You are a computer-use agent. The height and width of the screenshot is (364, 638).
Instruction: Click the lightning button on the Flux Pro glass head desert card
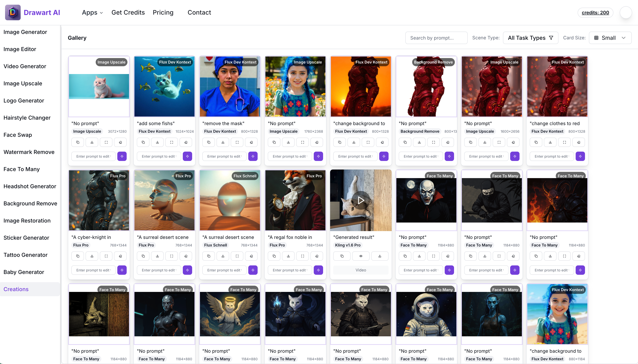pos(187,270)
